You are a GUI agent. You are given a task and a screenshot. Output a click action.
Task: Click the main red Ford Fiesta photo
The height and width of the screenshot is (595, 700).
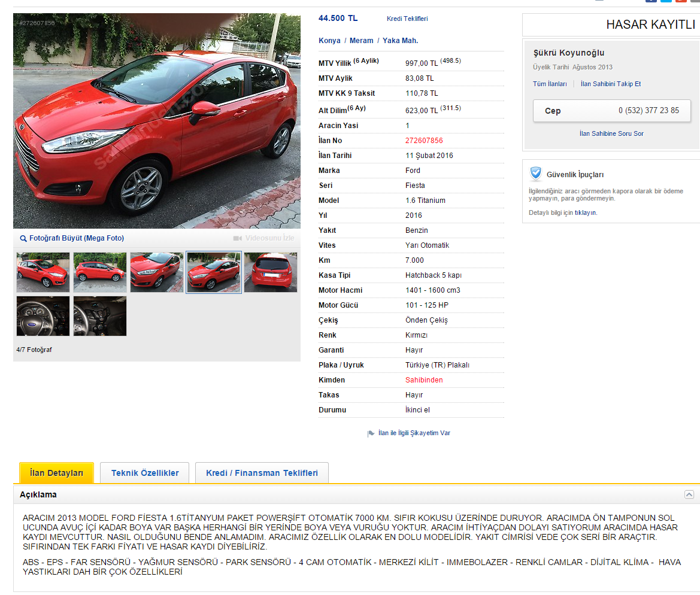coord(157,121)
